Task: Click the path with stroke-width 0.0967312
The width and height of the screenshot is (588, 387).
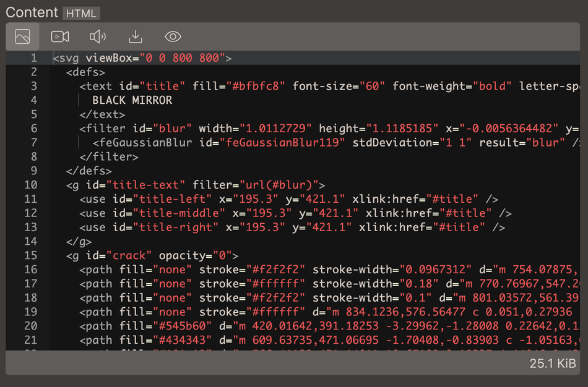Action: (330, 270)
